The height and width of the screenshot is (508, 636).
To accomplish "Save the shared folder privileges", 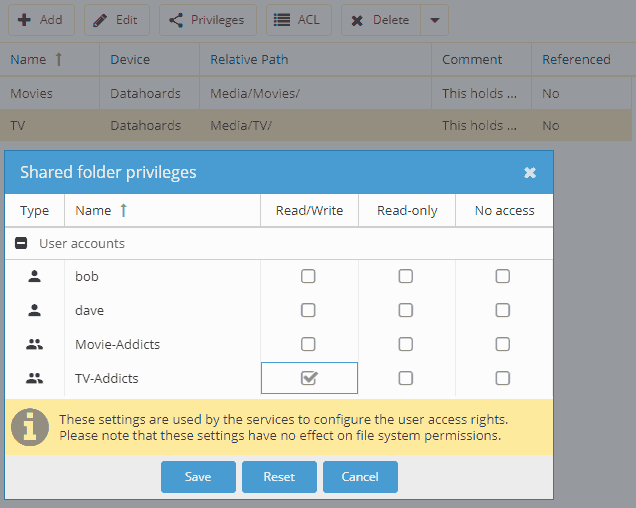I will [198, 477].
